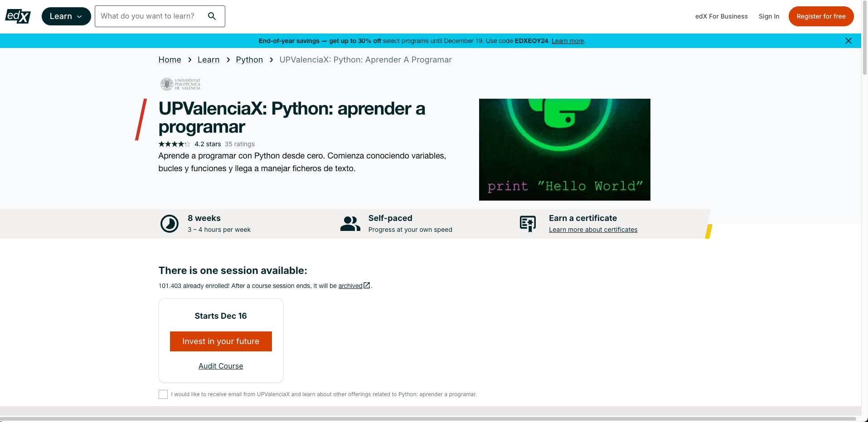Click the edX logo

(18, 16)
